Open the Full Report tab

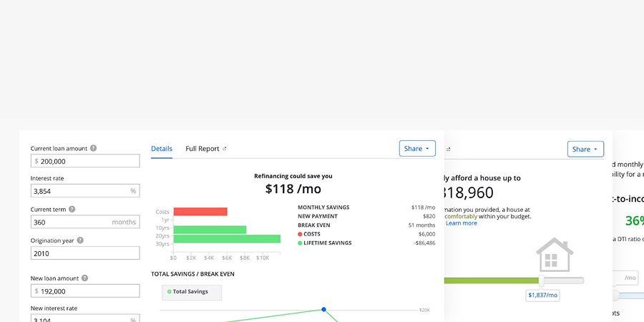point(202,149)
